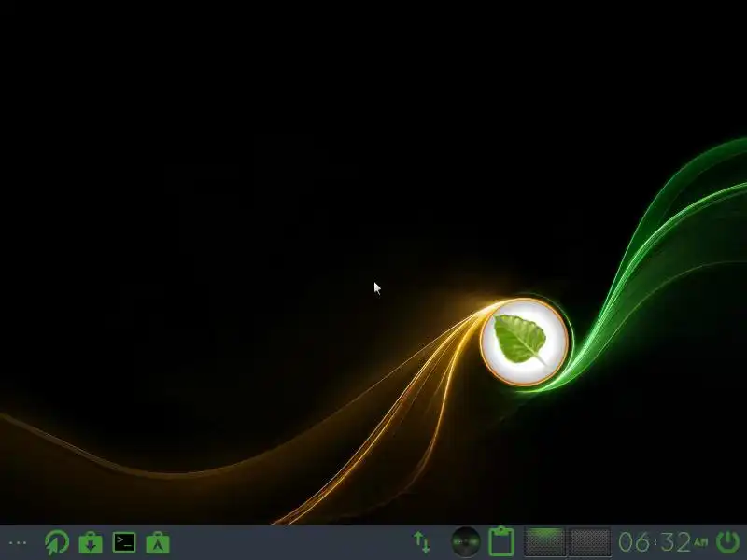Launch the web browser swirl icon
The width and height of the screenshot is (747, 560).
click(57, 542)
